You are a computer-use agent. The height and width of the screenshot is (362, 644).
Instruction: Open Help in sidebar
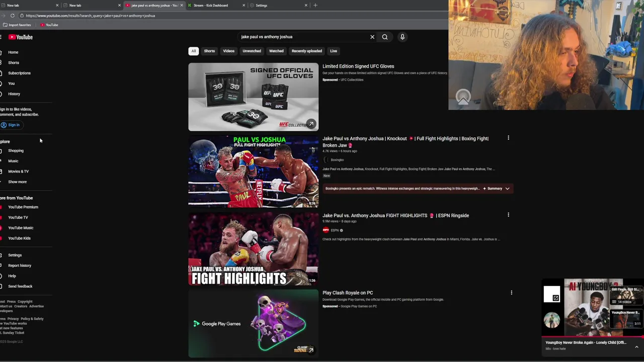tap(12, 276)
